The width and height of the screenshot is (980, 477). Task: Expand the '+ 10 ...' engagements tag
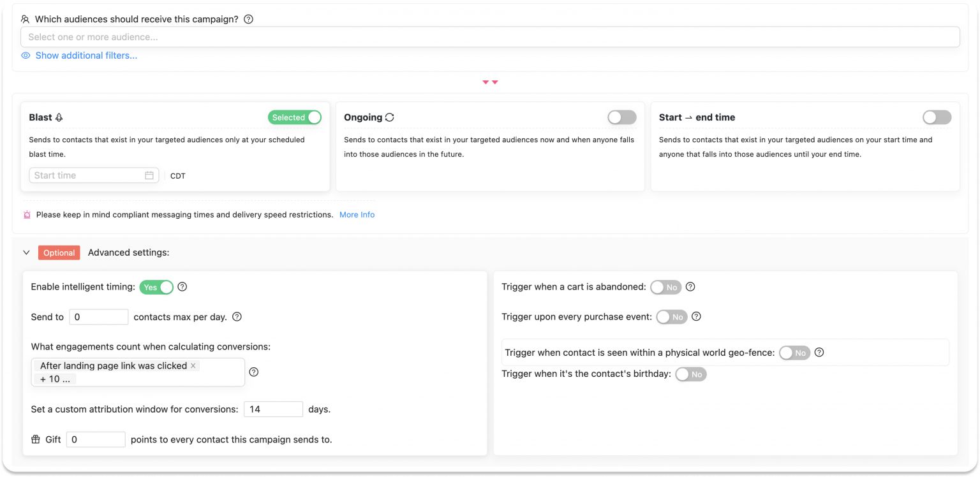(x=56, y=379)
